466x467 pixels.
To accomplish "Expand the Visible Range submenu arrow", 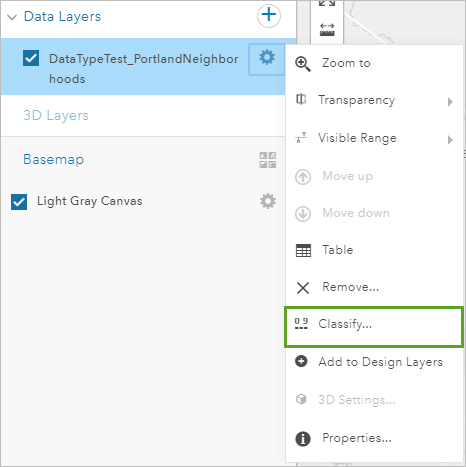I will 450,140.
